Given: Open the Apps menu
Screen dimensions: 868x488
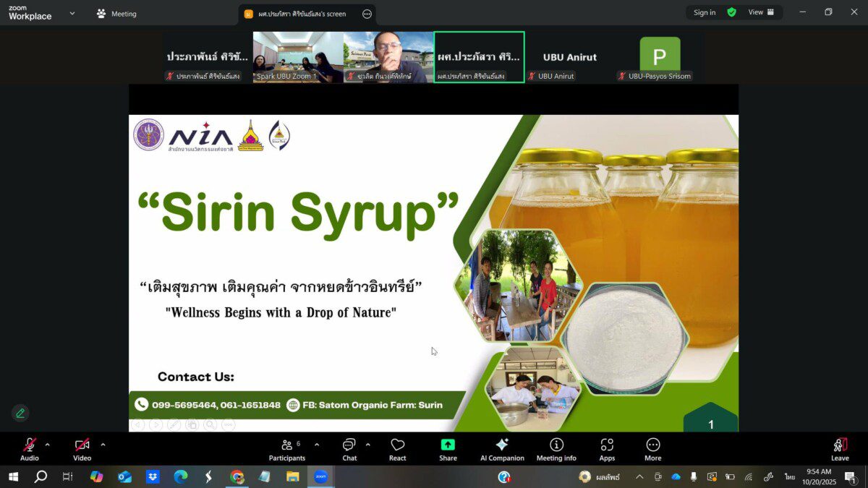Looking at the screenshot, I should tap(607, 449).
